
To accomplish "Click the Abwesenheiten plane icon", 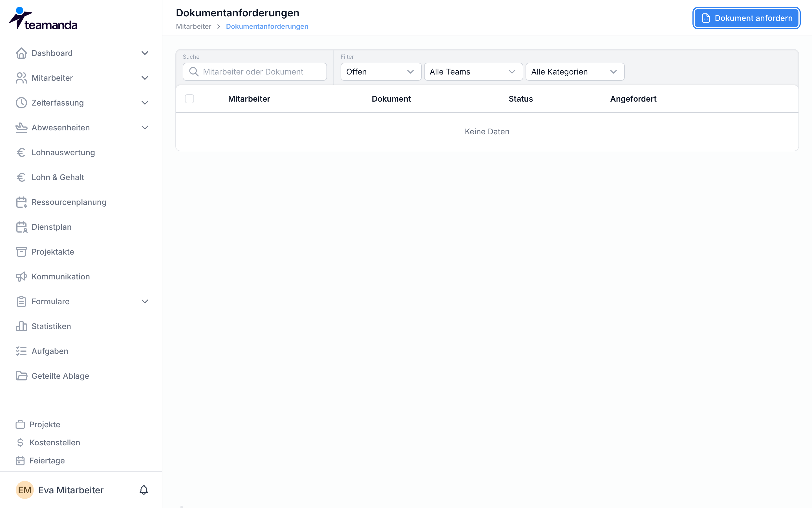I will [x=21, y=128].
